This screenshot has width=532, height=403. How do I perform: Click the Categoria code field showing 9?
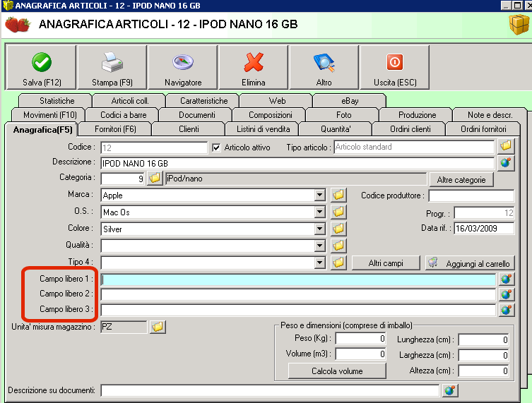(122, 179)
